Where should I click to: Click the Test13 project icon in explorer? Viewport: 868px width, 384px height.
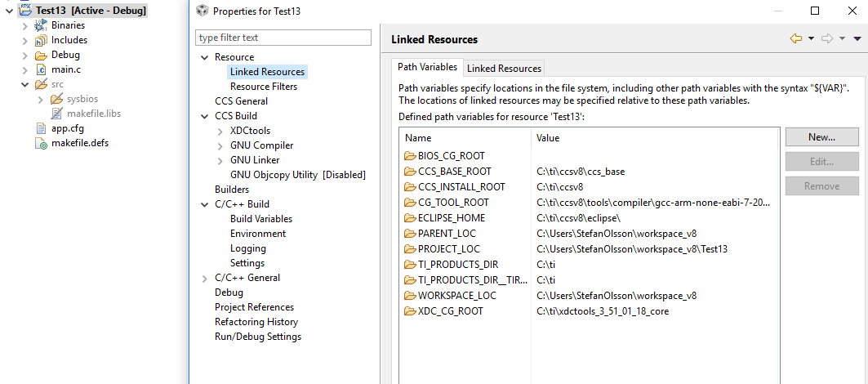click(x=25, y=10)
